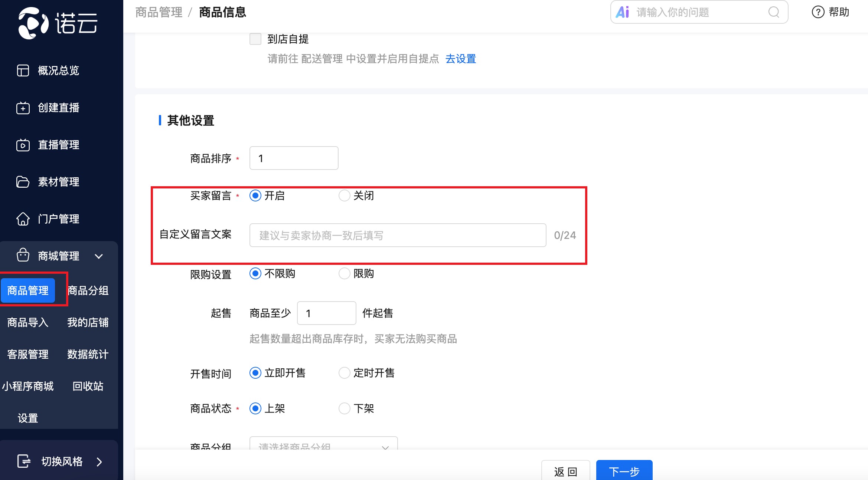This screenshot has width=868, height=480.
Task: Click the 自定义留言文案 text field
Action: coord(398,235)
